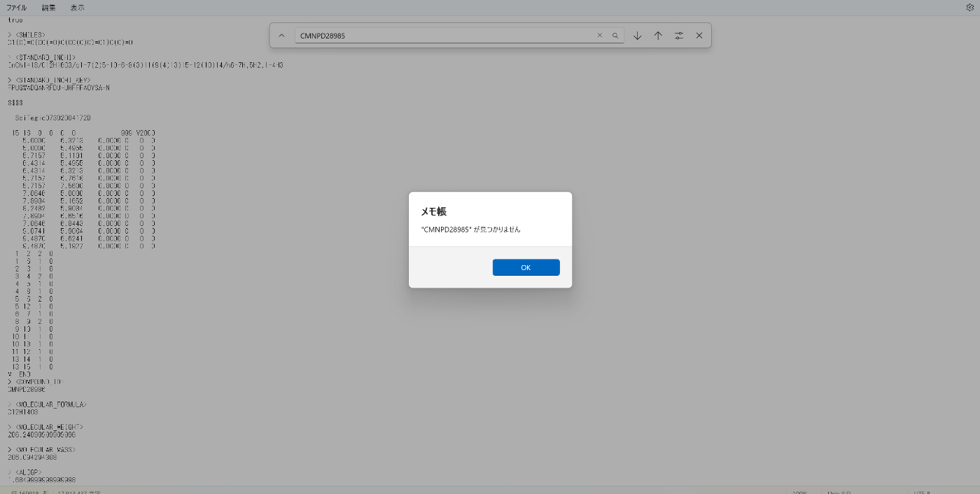Click the C12H14O3 formula value
Image resolution: width=980 pixels, height=494 pixels.
pos(23,412)
